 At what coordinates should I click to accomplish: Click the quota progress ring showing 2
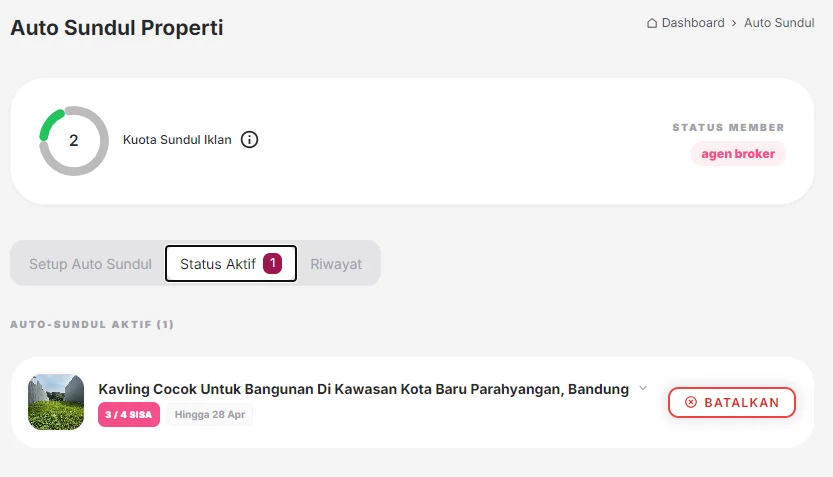[74, 141]
